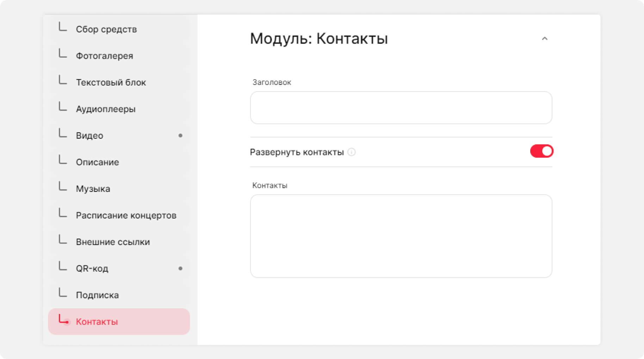
Task: Select the "Видео" module
Action: [x=89, y=136]
